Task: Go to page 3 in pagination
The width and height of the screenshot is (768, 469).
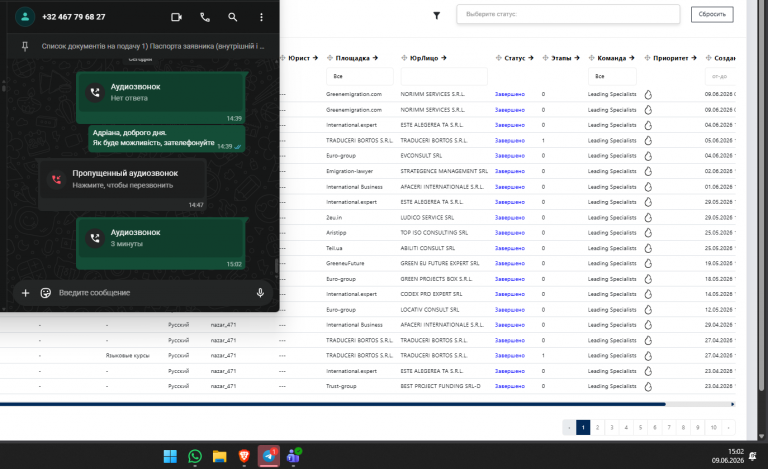Action: click(611, 427)
